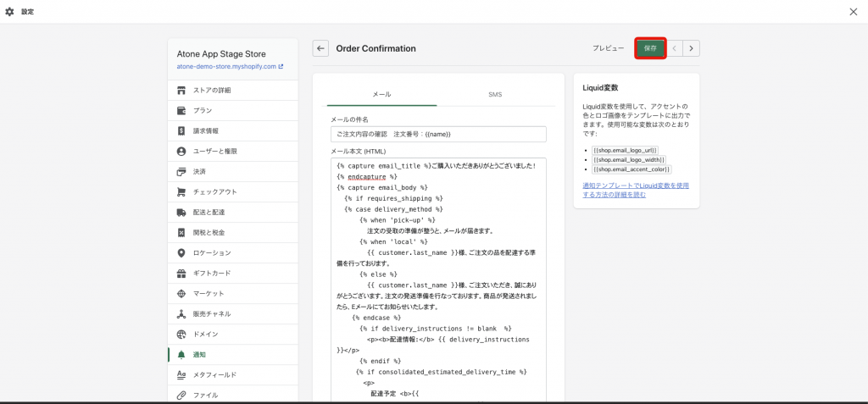Open ユーザーと権限 settings section
The image size is (868, 404).
pos(233,151)
